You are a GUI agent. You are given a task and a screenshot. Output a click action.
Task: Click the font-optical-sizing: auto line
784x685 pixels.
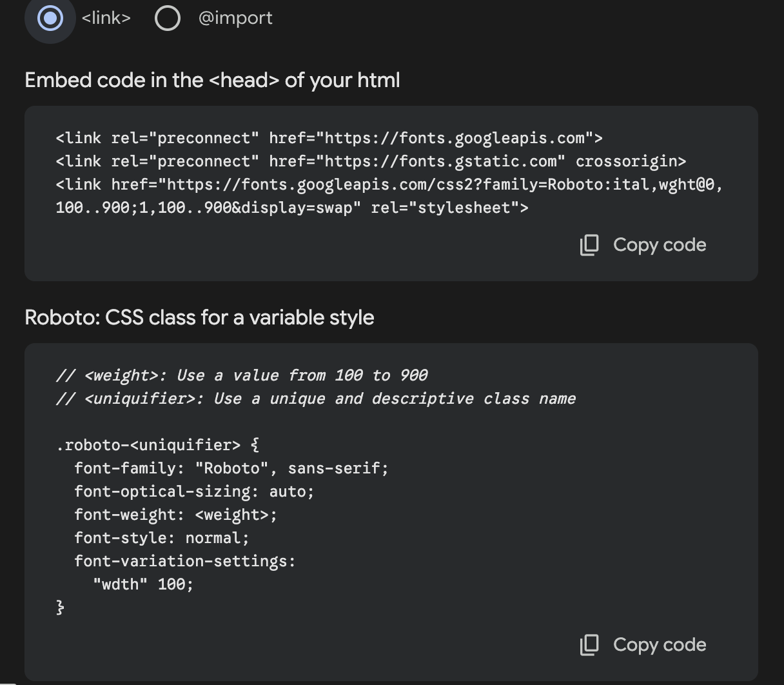(x=193, y=491)
